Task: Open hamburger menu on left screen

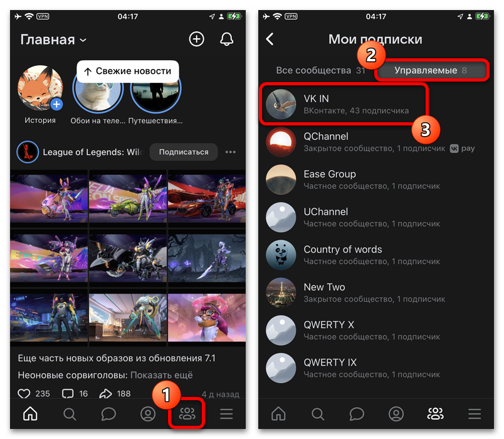Action: tap(226, 414)
